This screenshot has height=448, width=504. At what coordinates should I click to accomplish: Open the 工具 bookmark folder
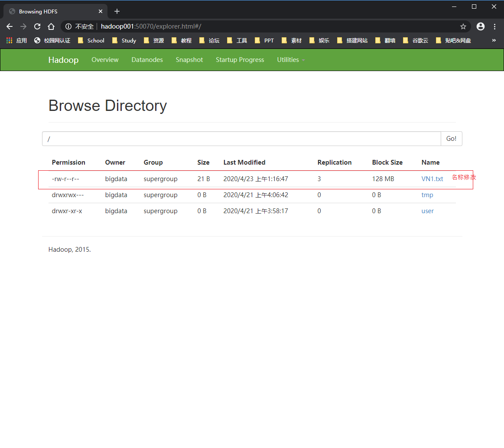(237, 40)
